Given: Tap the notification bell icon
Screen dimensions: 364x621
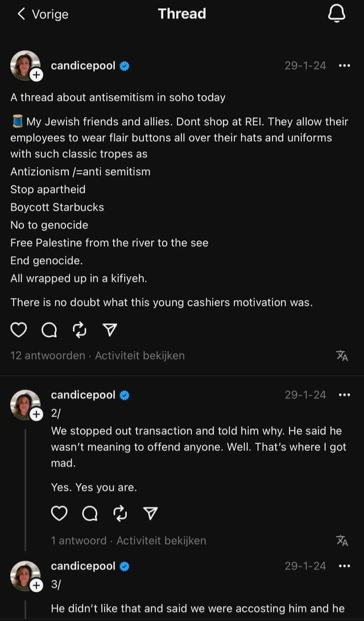Looking at the screenshot, I should (x=337, y=14).
